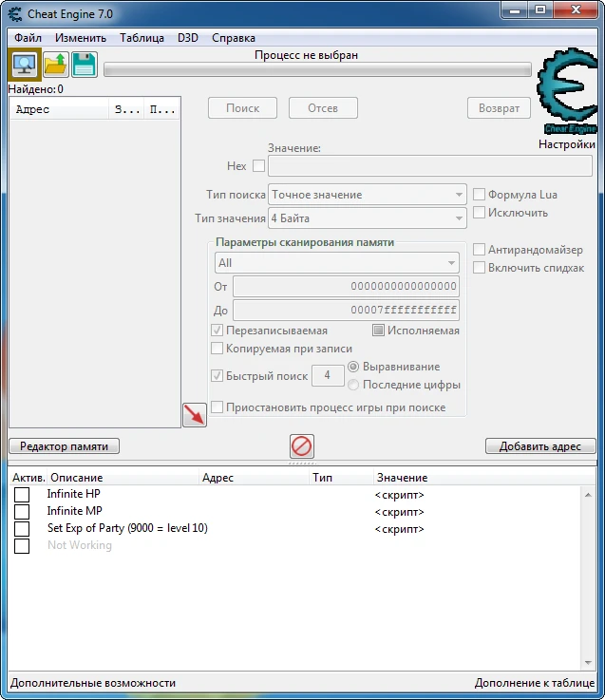Image resolution: width=605 pixels, height=700 pixels.
Task: Select Set Exp of Party entry
Action: [127, 528]
